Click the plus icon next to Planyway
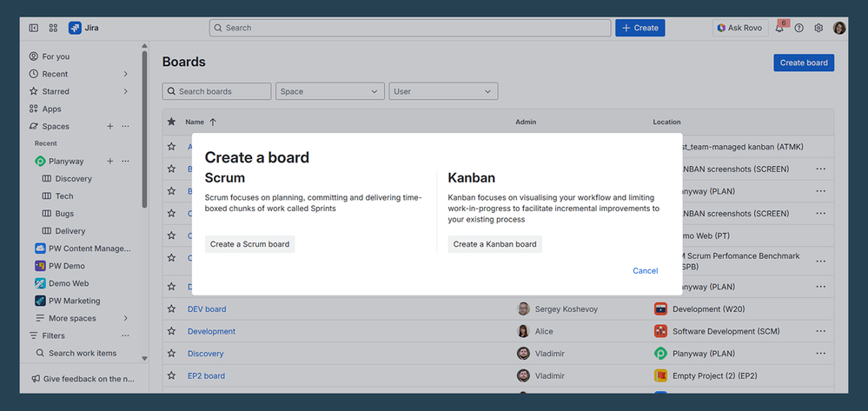This screenshot has width=868, height=411. (x=109, y=162)
